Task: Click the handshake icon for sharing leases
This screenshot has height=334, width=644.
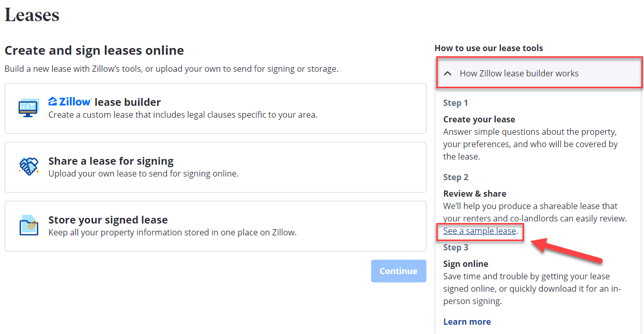Action: [x=29, y=166]
